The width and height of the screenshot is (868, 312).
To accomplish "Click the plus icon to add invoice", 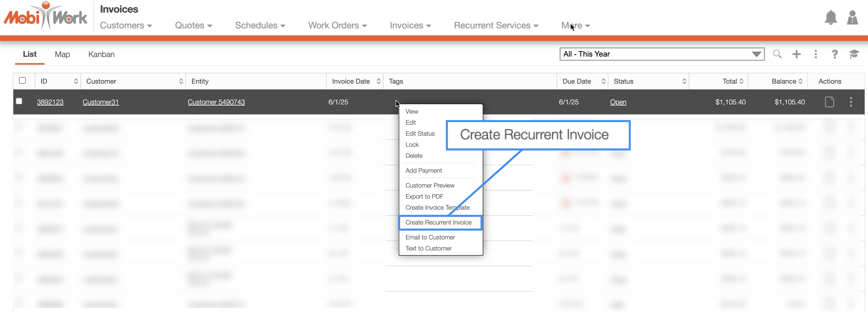I will [796, 54].
